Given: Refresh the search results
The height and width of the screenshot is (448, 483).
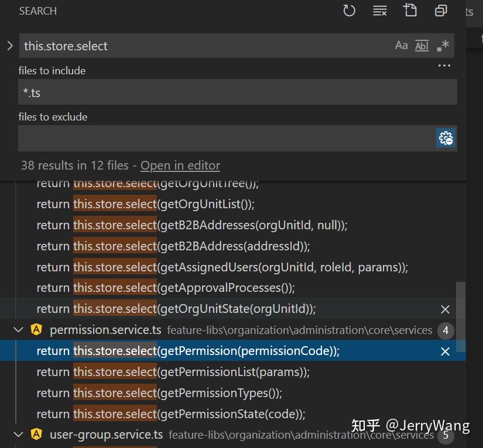Looking at the screenshot, I should pos(349,10).
